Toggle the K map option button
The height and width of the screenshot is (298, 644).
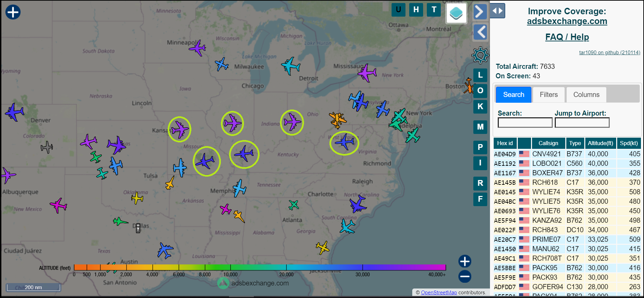(480, 106)
